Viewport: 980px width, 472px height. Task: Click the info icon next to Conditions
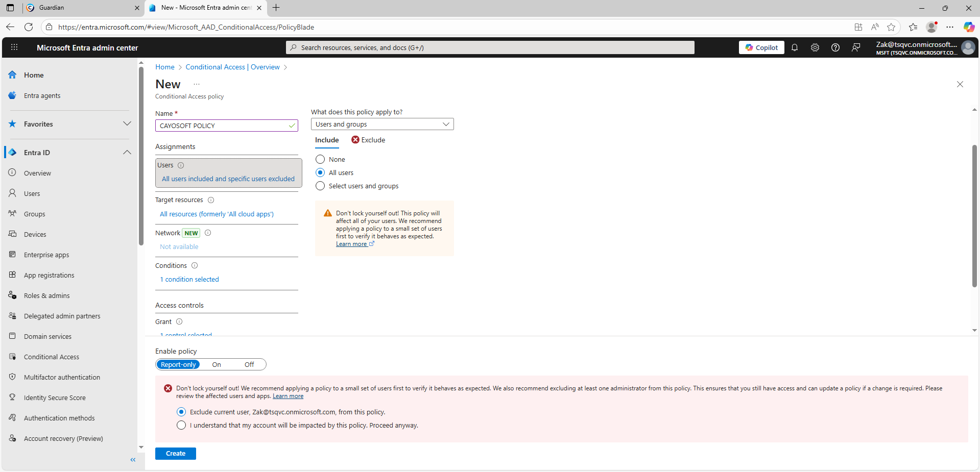pyautogui.click(x=195, y=266)
